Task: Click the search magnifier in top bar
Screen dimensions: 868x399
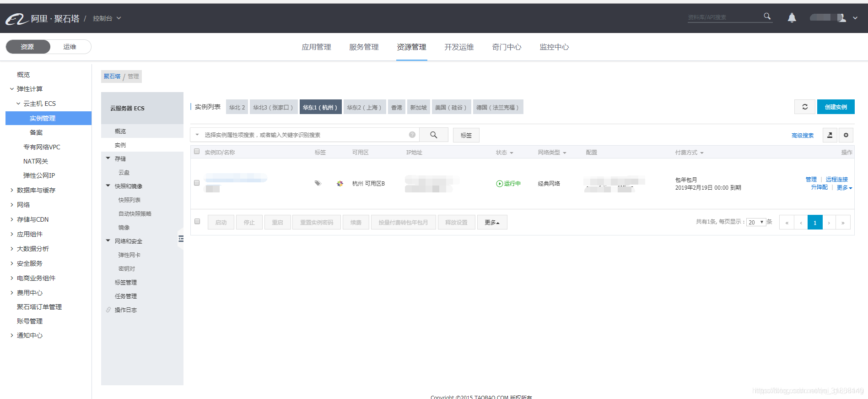Action: 767,16
